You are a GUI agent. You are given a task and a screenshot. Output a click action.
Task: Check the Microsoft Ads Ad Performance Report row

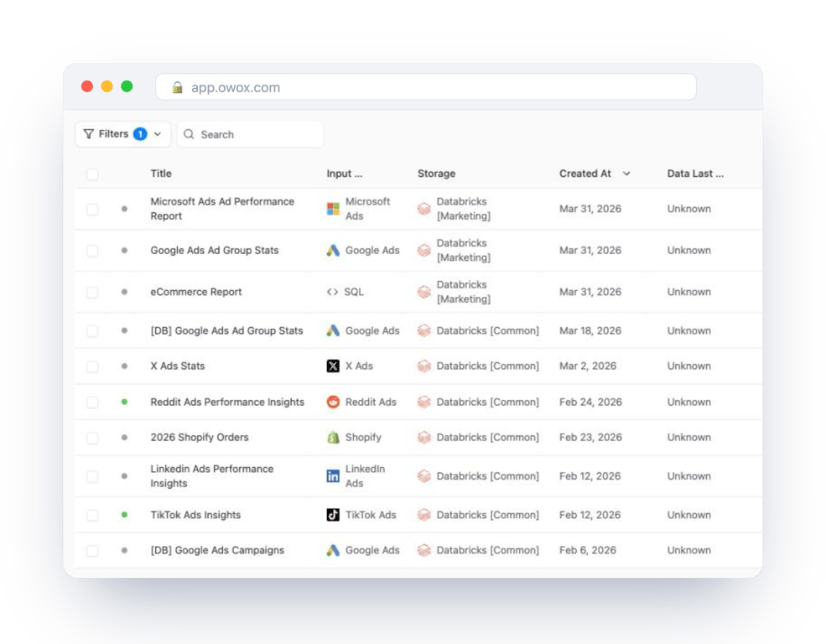coord(92,209)
